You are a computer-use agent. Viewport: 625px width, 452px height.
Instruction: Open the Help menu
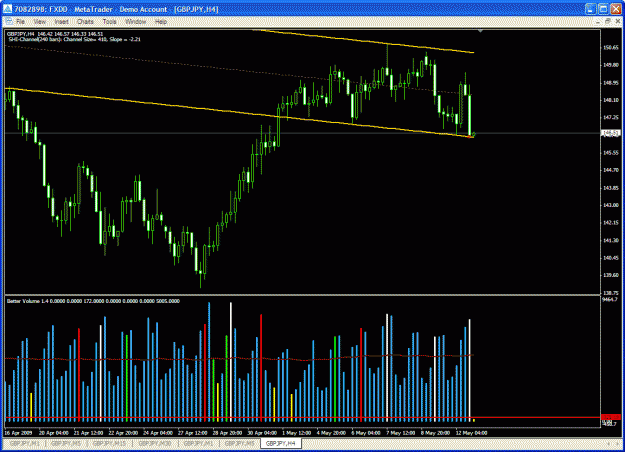161,22
